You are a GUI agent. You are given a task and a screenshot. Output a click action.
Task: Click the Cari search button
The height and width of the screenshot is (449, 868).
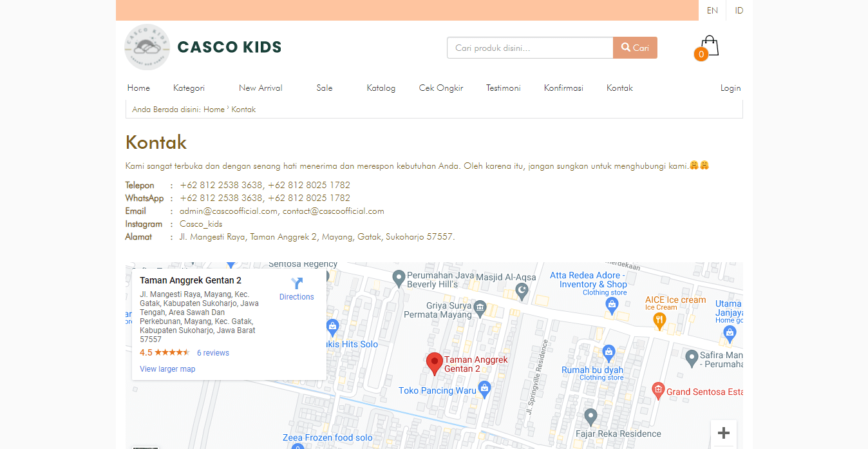click(635, 48)
